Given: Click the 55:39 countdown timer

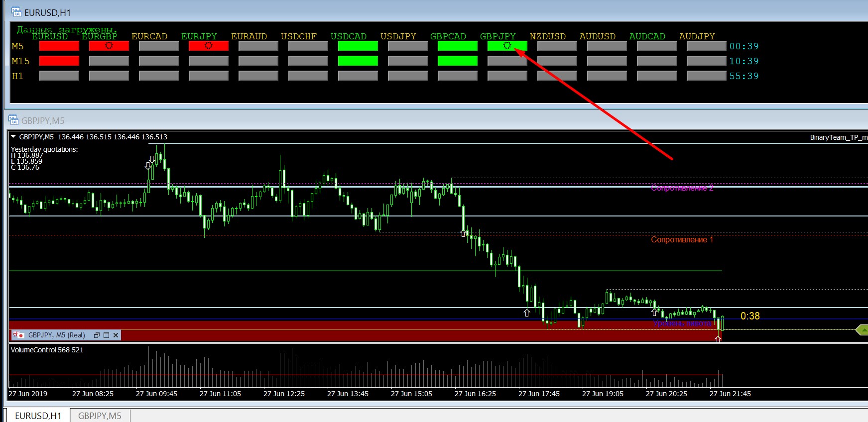Looking at the screenshot, I should pyautogui.click(x=744, y=76).
